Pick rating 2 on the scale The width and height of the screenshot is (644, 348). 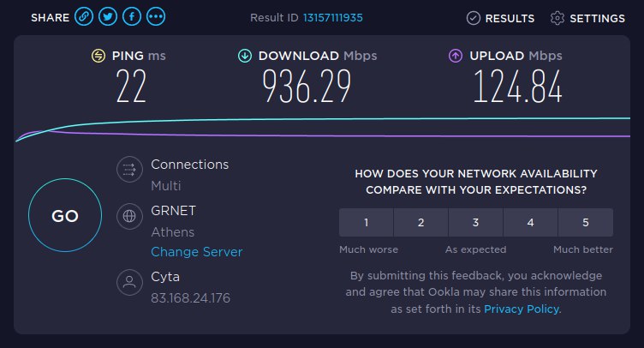421,223
